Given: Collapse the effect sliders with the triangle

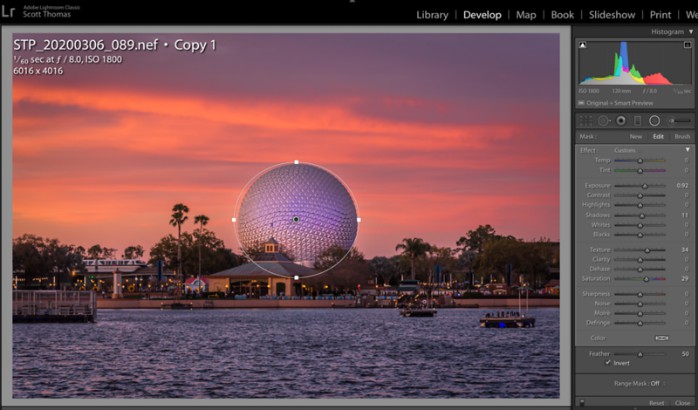Looking at the screenshot, I should pos(688,150).
